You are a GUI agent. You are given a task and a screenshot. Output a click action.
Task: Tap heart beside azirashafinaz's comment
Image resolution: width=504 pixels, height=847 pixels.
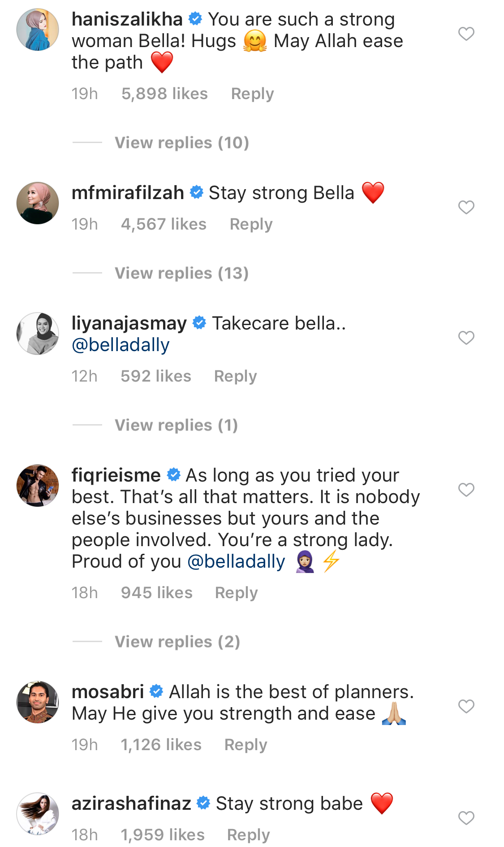coord(466,818)
